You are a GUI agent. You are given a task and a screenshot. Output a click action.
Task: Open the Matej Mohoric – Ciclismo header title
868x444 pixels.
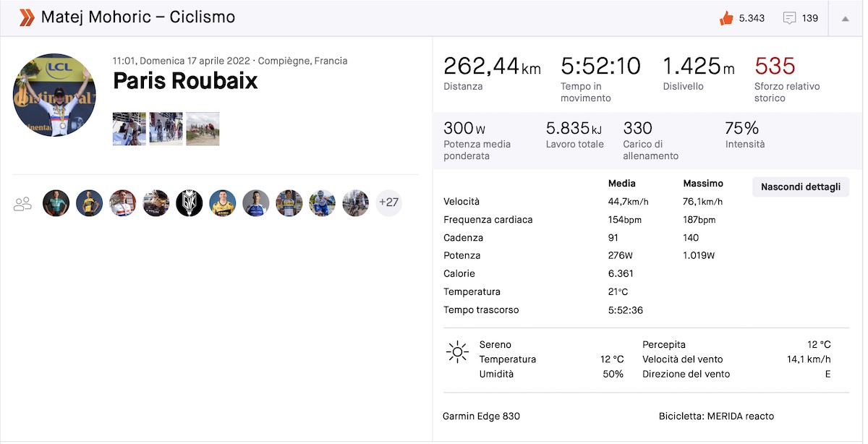click(138, 17)
